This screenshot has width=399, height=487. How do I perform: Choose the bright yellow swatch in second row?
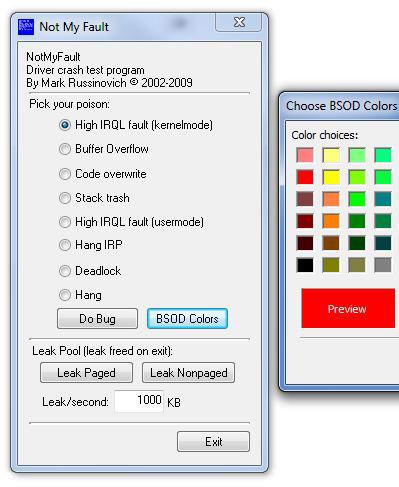(331, 177)
